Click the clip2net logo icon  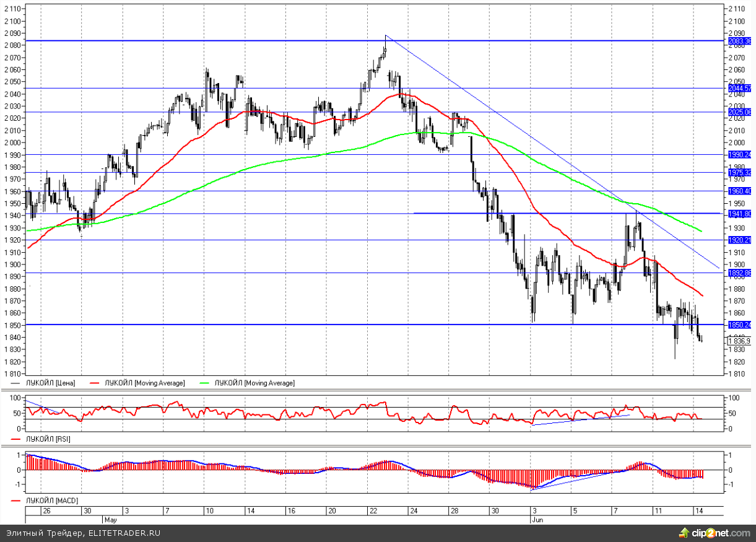684,532
